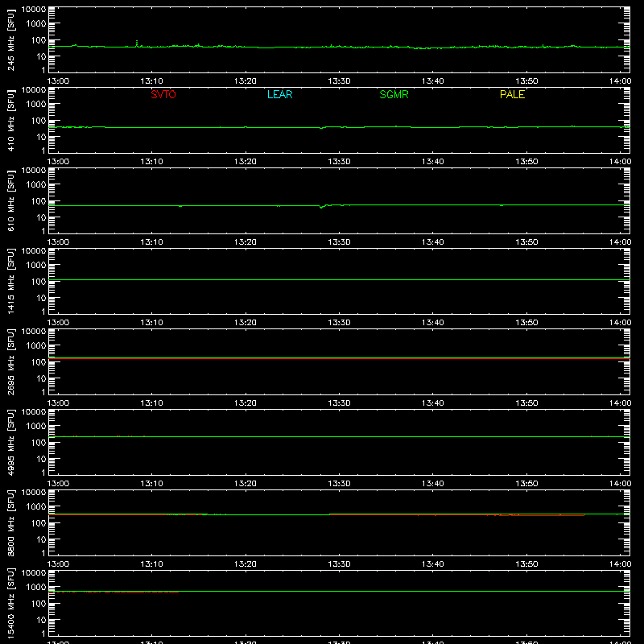Select the 2695 MHz [SFU] axis title

[x=10, y=361]
